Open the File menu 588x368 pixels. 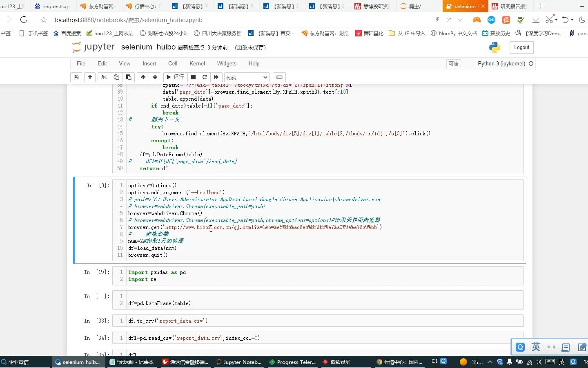[x=81, y=64]
